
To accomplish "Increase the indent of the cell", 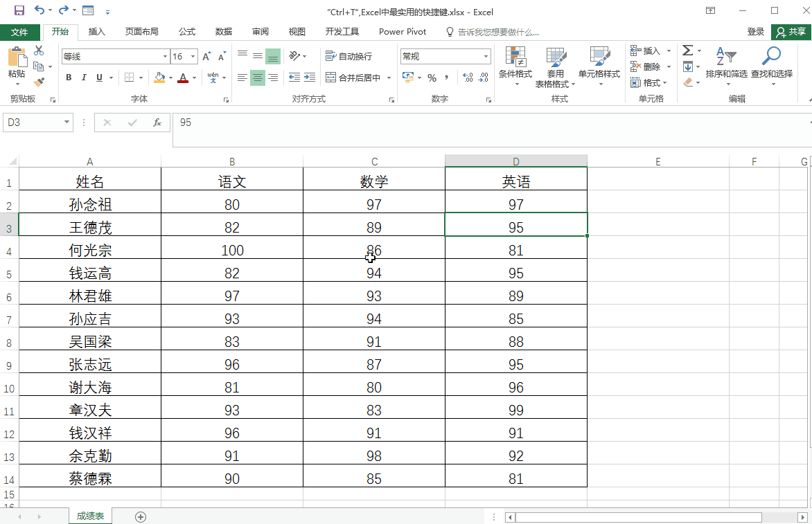I will 310,78.
